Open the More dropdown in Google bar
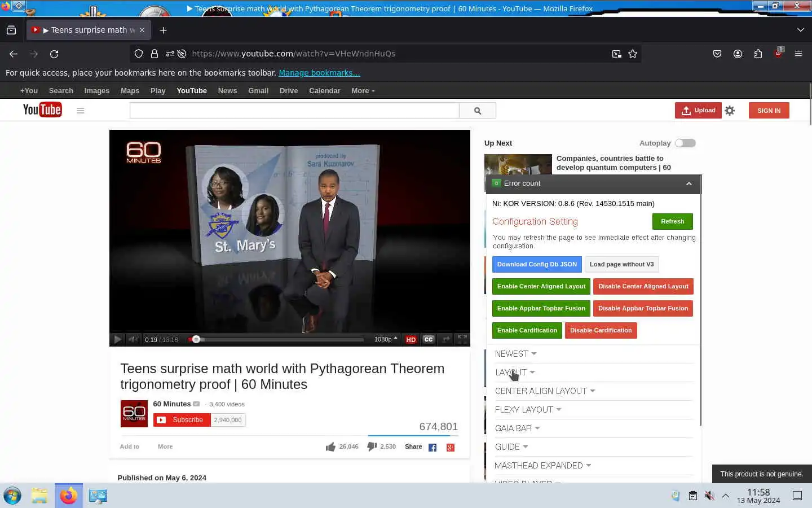The height and width of the screenshot is (508, 812). pos(363,90)
